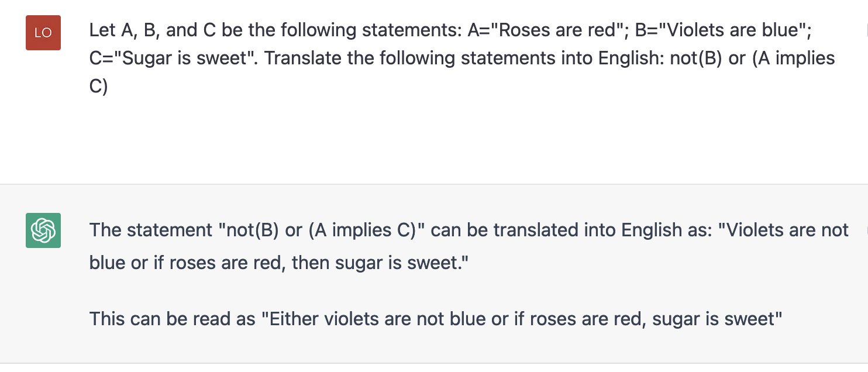
Task: Click the trailing "C)" on the prompt's last line
Action: (98, 86)
